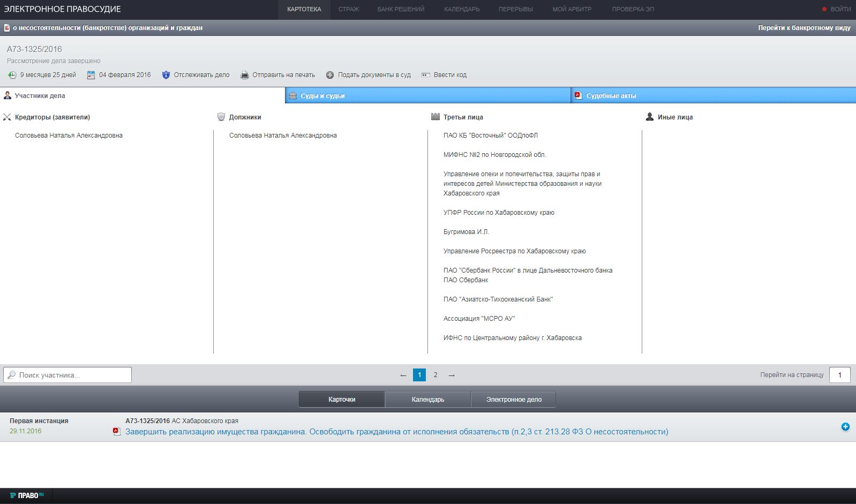Switch to Суды и судьи tab
The height and width of the screenshot is (504, 856).
427,96
